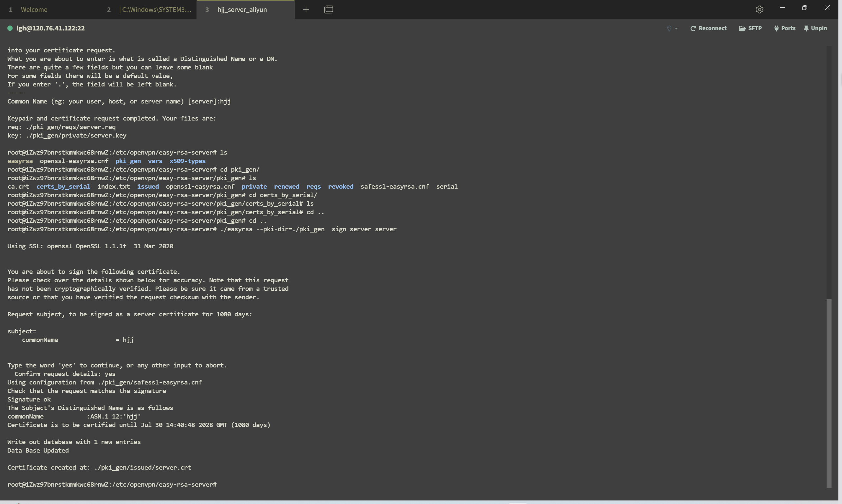
Task: Open the SFTP file browser panel
Action: coord(750,28)
